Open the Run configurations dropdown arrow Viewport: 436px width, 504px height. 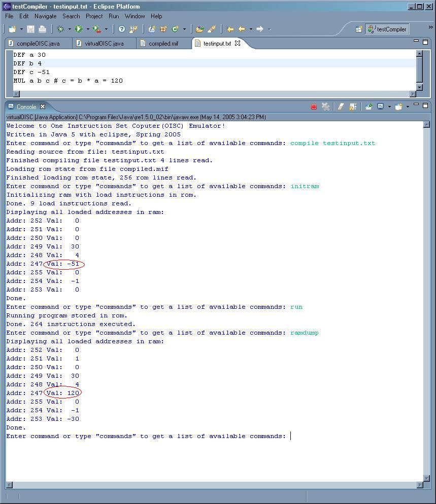[x=88, y=29]
